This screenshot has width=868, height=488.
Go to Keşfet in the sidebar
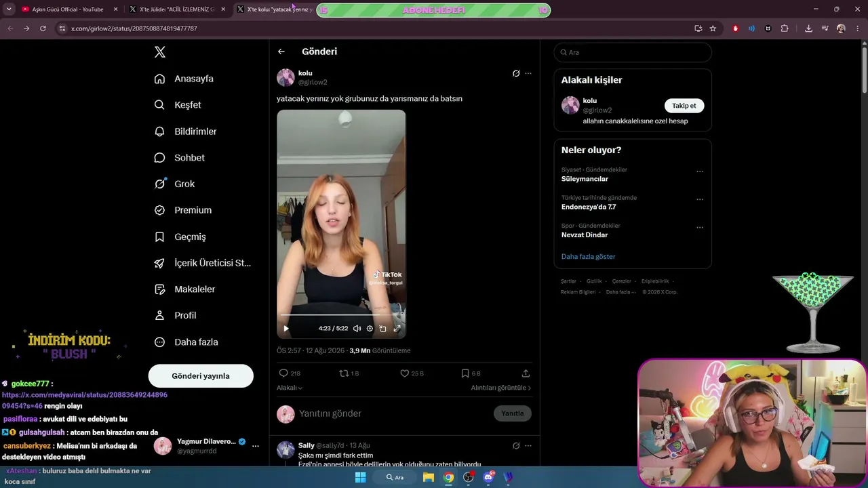[178, 105]
